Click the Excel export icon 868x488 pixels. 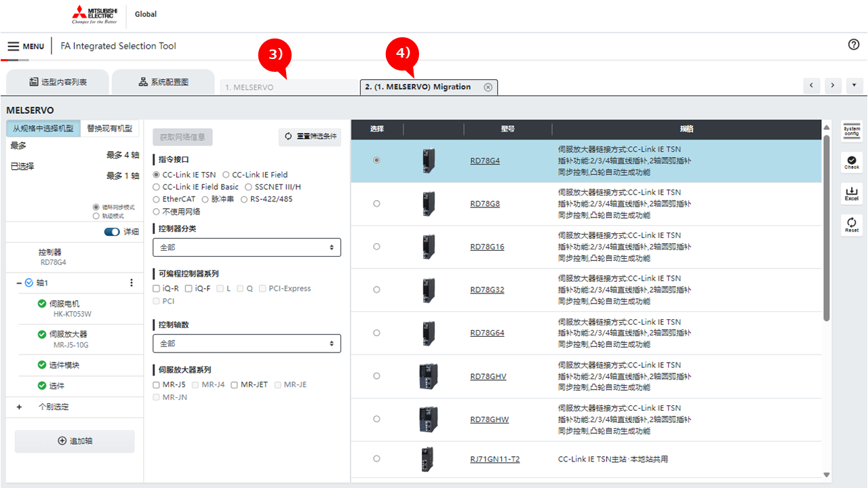click(x=852, y=193)
